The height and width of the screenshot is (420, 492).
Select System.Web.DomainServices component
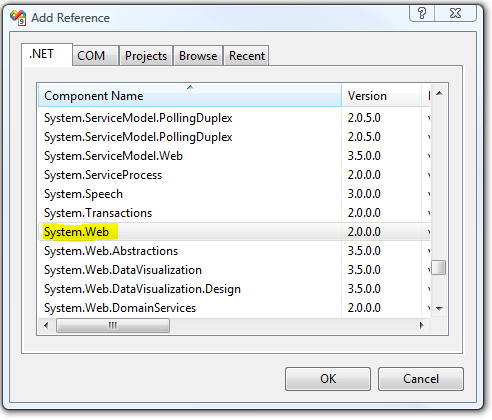pyautogui.click(x=120, y=308)
